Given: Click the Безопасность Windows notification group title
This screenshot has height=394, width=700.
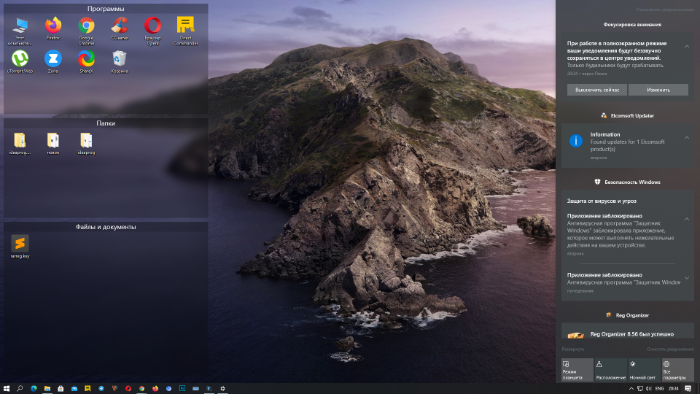Looking at the screenshot, I should 632,182.
